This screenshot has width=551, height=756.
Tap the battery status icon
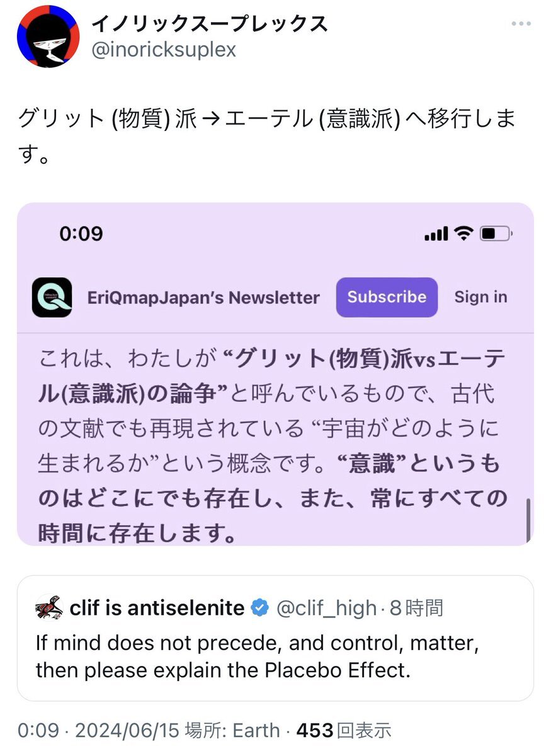(497, 234)
